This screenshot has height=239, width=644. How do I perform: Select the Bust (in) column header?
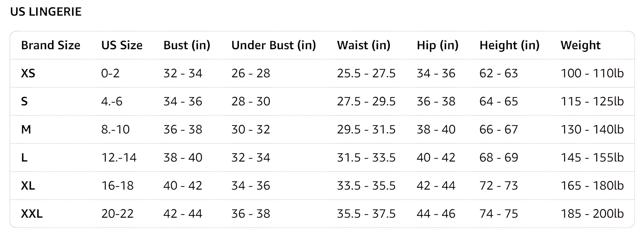[x=187, y=45]
